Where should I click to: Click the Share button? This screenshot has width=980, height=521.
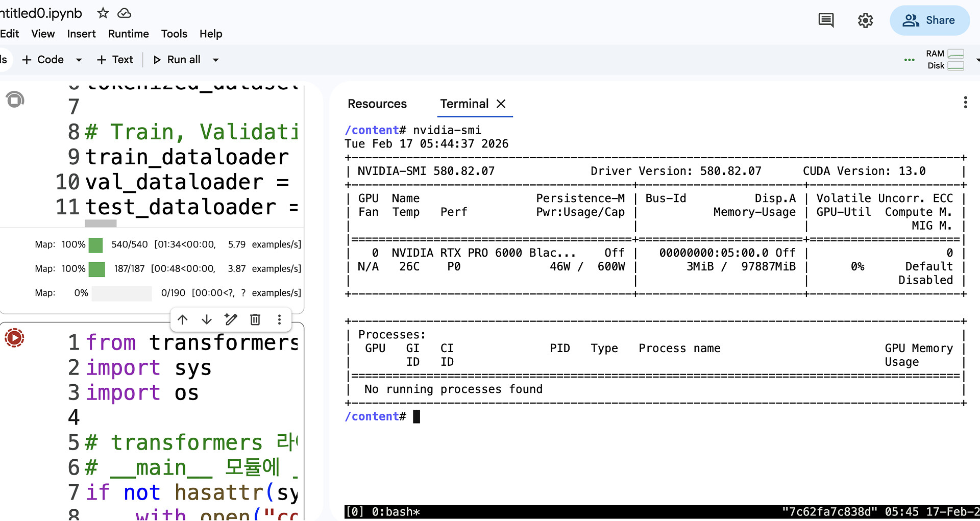point(929,20)
